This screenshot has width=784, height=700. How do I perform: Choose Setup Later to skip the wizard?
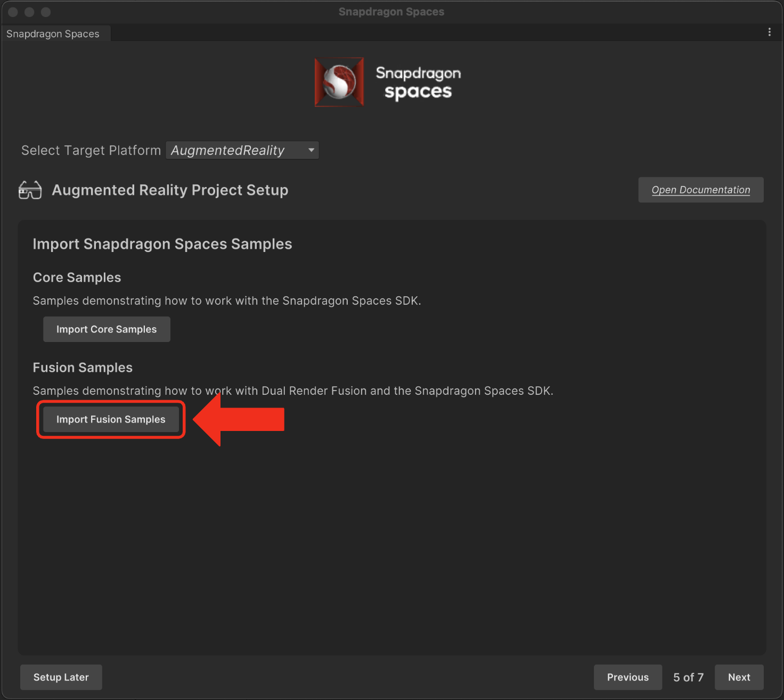[61, 677]
